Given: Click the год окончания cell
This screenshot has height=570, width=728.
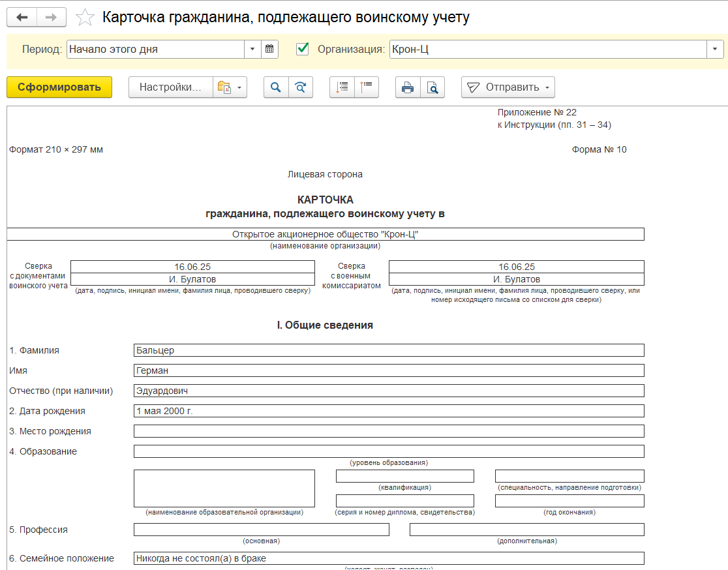Looking at the screenshot, I should click(569, 501).
